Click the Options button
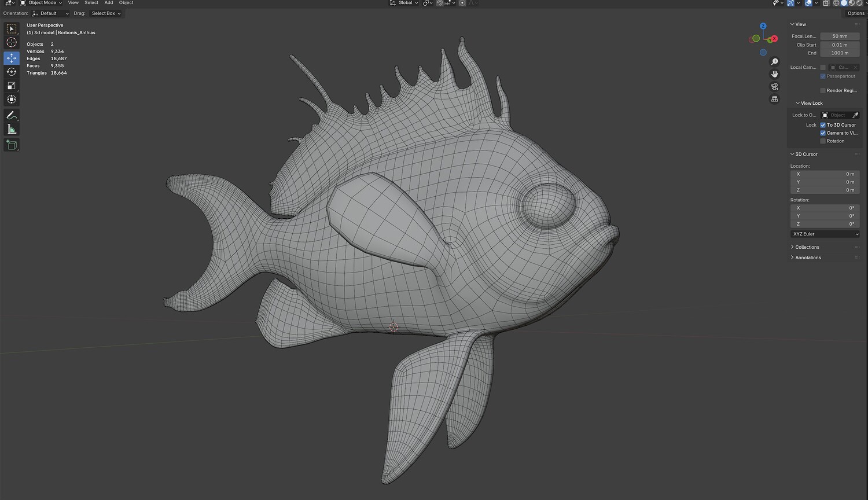 [x=856, y=13]
